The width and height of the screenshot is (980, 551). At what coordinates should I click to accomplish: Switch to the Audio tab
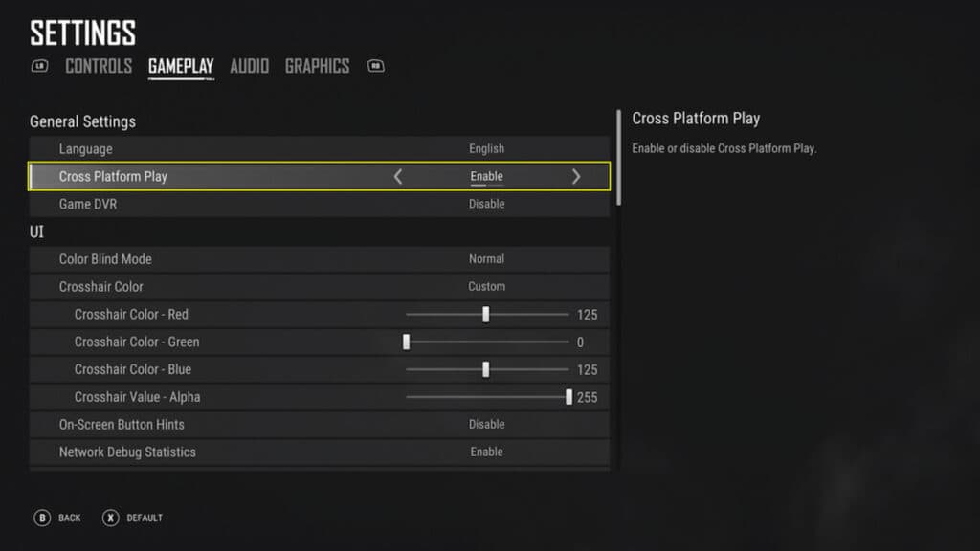pyautogui.click(x=248, y=66)
